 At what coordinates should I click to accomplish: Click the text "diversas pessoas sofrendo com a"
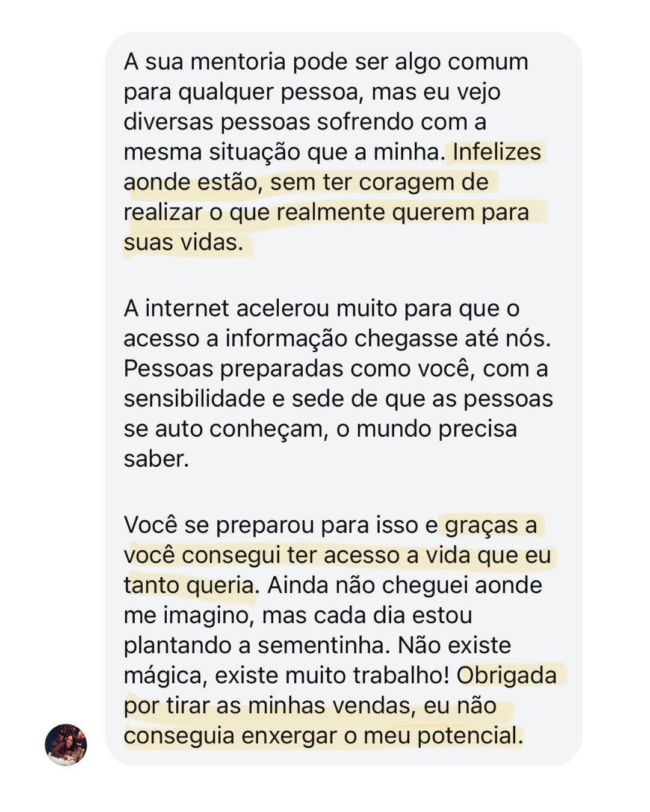tap(305, 122)
